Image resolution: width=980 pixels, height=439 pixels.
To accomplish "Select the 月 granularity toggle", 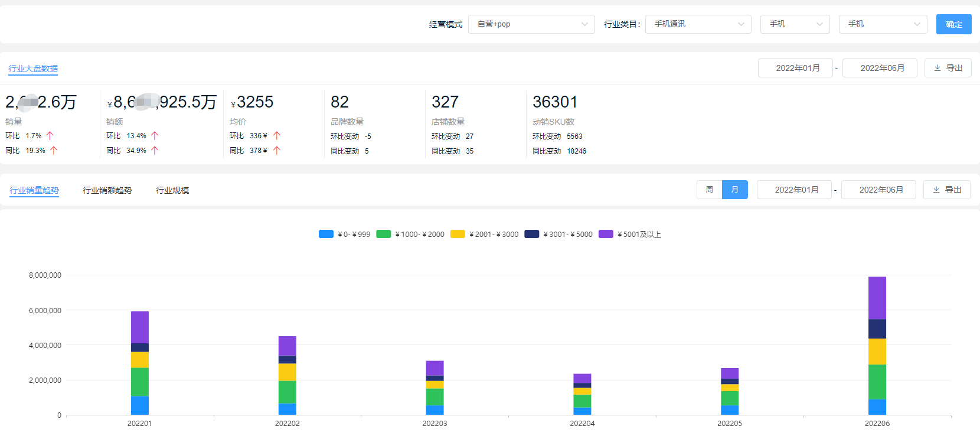I will click(735, 190).
